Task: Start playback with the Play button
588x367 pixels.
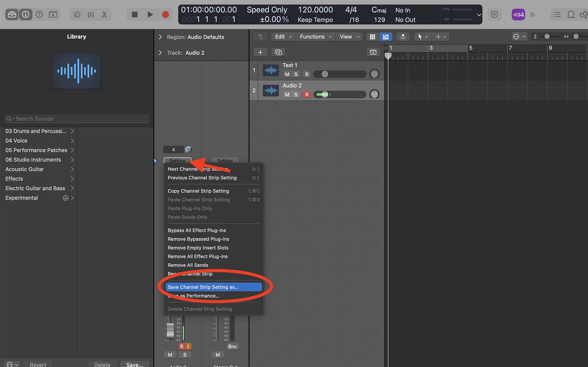Action: [x=150, y=14]
